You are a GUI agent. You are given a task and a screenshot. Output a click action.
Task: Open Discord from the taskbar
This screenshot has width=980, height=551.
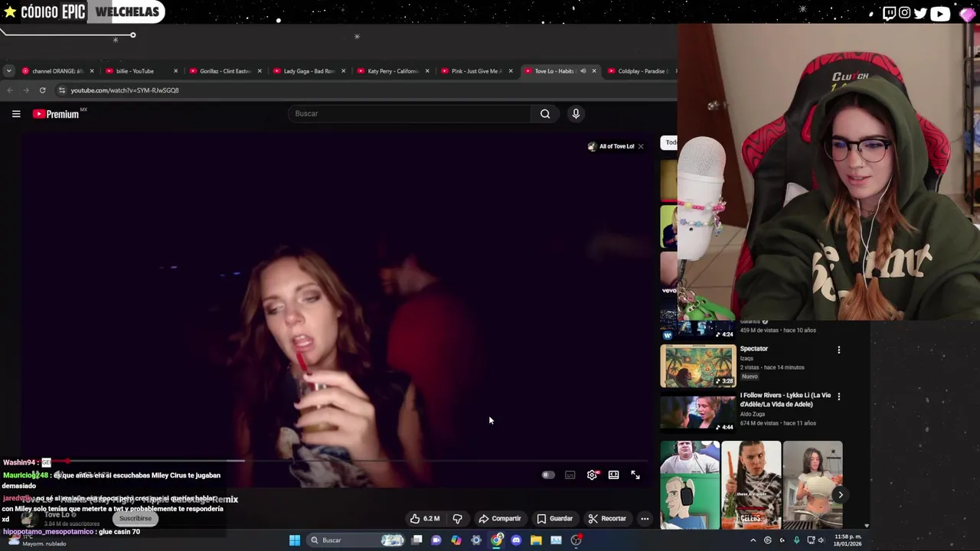516,540
